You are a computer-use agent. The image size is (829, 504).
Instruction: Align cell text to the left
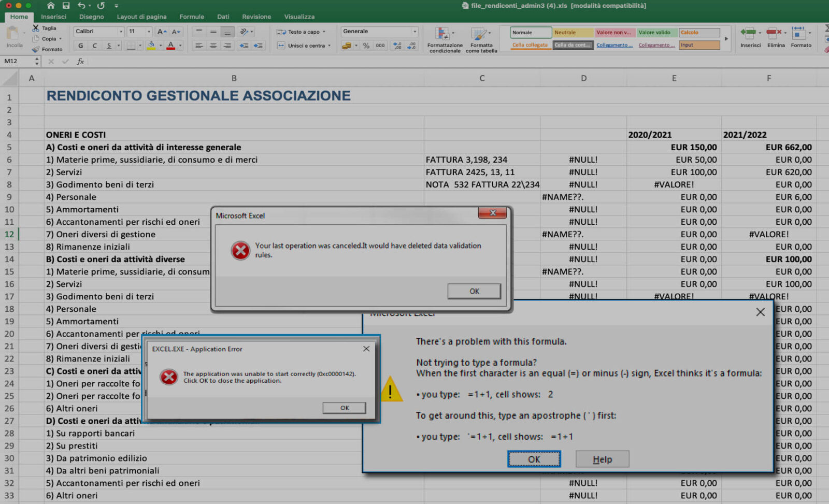[199, 46]
